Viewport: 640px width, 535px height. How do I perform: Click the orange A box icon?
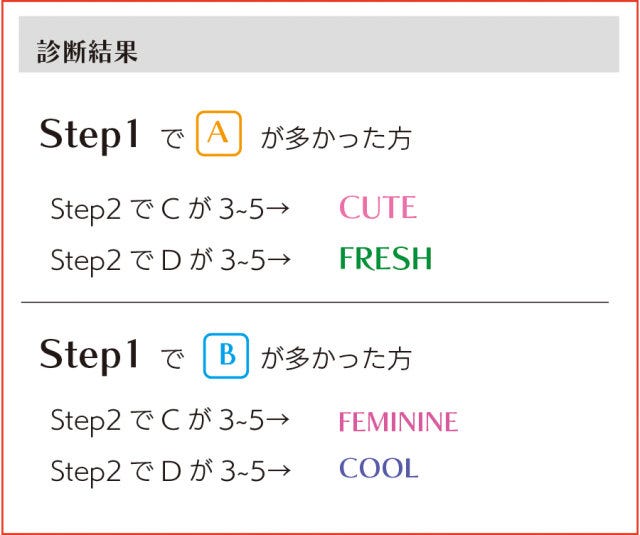[x=219, y=135]
